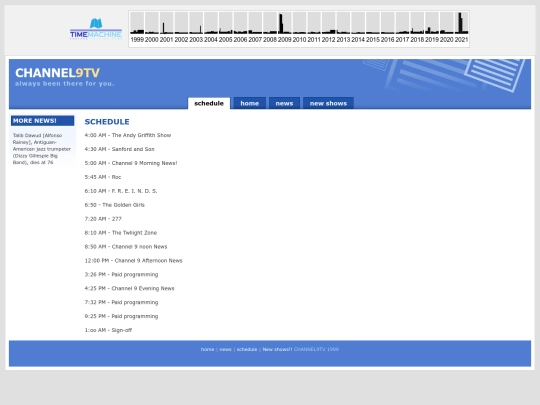Select the Channel 9 Evening News listing
This screenshot has width=540, height=405.
point(129,288)
